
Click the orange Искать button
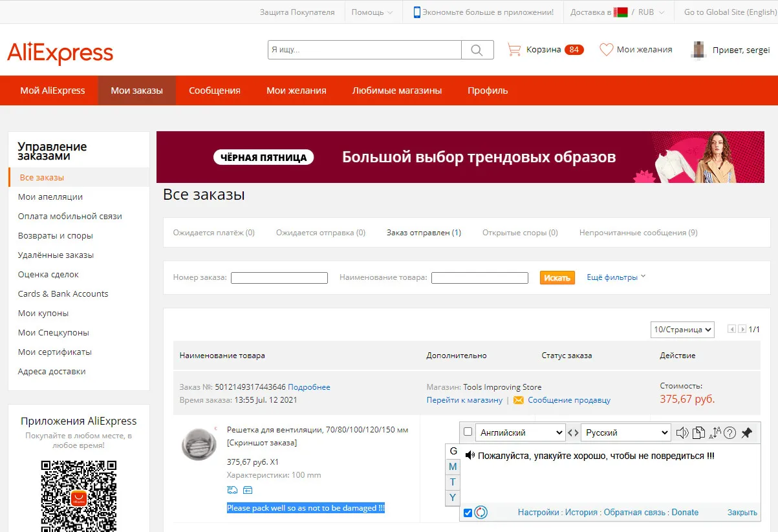[x=557, y=277]
